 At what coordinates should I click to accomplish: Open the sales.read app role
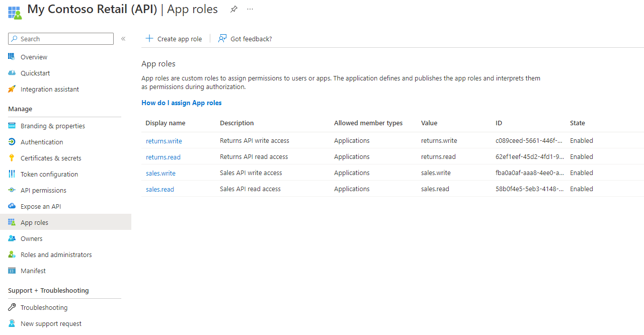(x=160, y=189)
